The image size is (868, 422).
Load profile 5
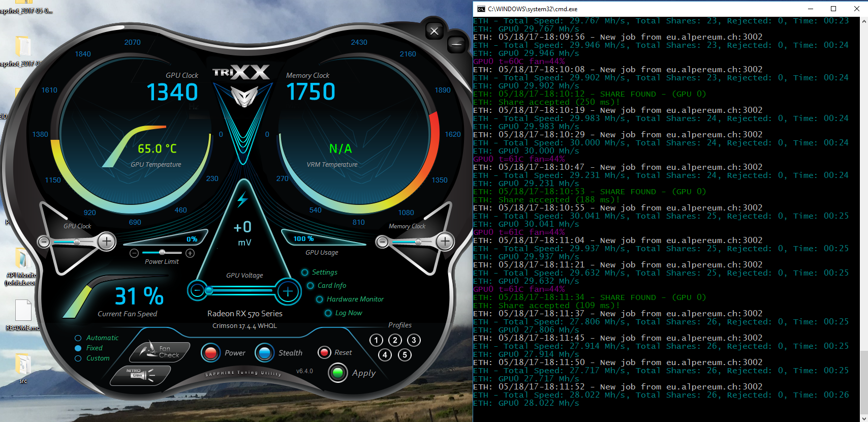[405, 355]
